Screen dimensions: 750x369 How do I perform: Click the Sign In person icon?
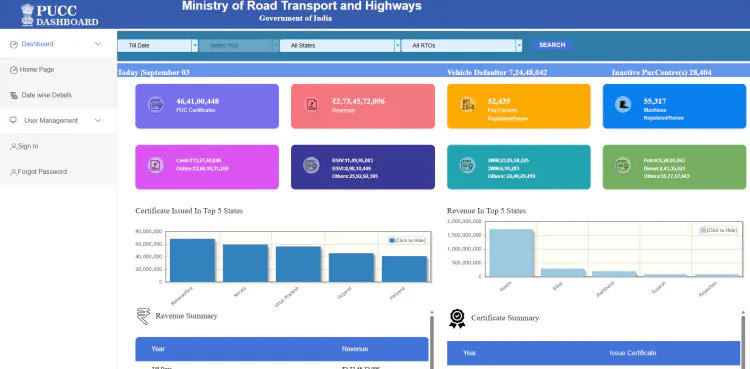point(13,146)
